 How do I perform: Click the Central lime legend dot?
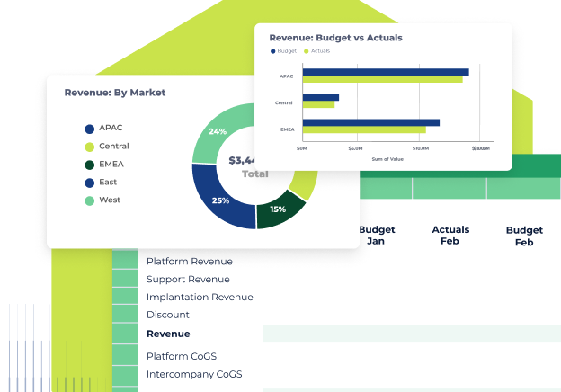point(90,147)
